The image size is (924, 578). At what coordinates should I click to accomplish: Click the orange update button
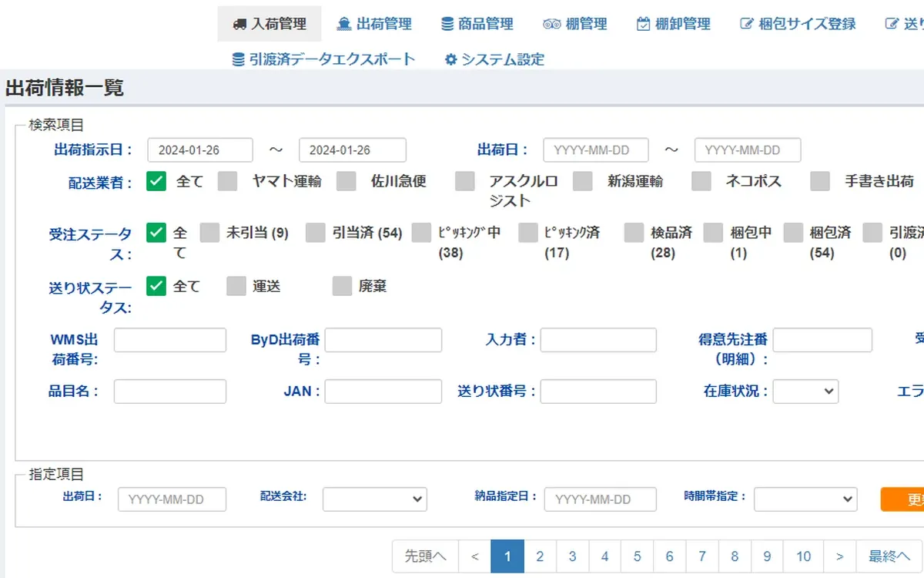(x=902, y=499)
